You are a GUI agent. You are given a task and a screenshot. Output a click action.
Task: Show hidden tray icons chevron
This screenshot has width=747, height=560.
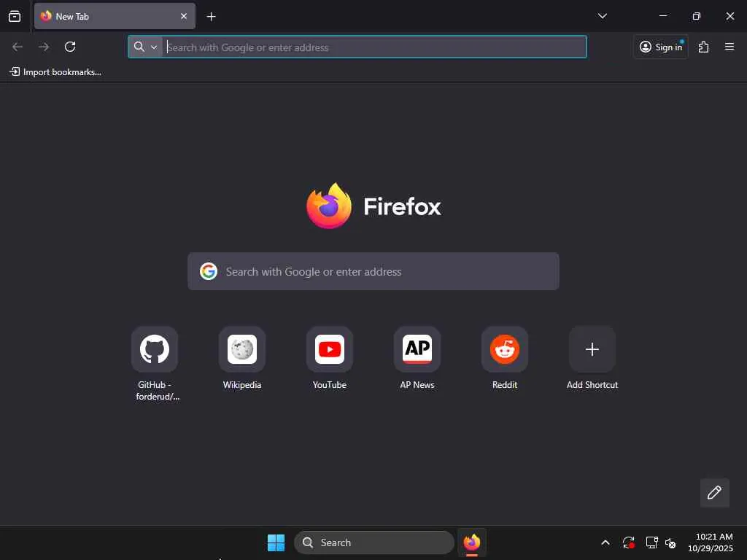pyautogui.click(x=605, y=542)
